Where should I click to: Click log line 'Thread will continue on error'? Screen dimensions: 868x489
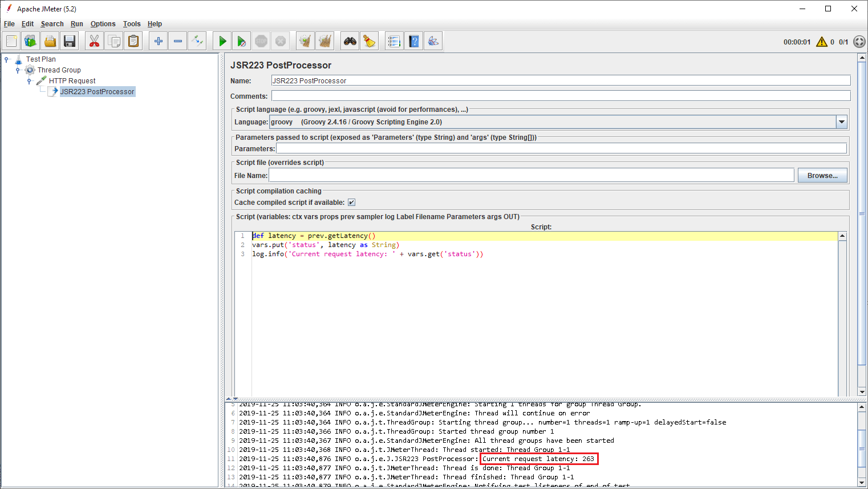[532, 413]
